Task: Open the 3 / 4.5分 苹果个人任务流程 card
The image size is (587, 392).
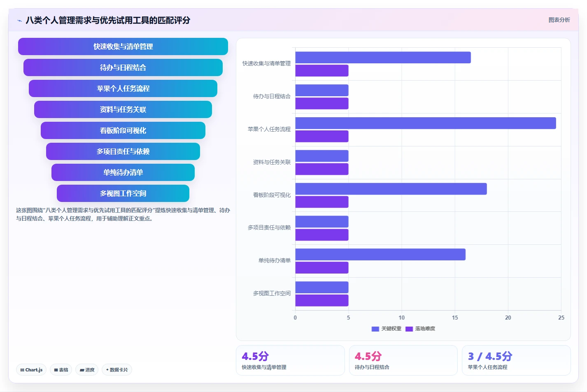Action: click(516, 360)
